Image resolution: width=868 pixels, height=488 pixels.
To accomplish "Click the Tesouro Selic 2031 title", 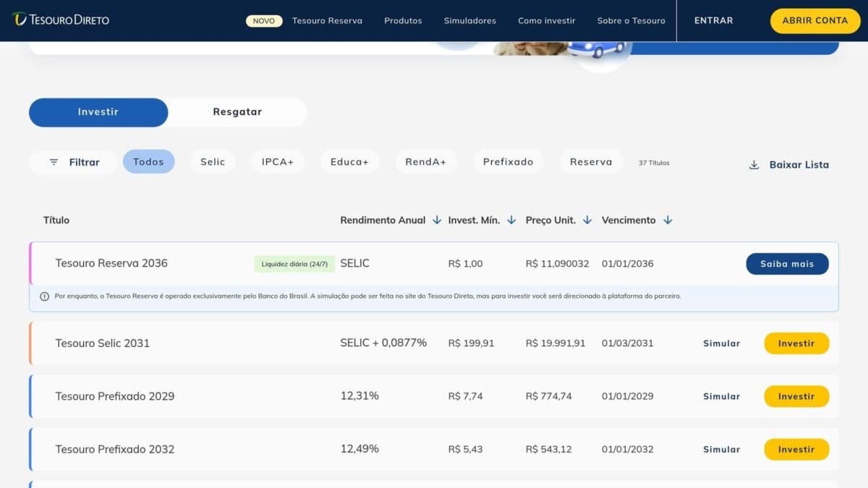I will tap(103, 343).
